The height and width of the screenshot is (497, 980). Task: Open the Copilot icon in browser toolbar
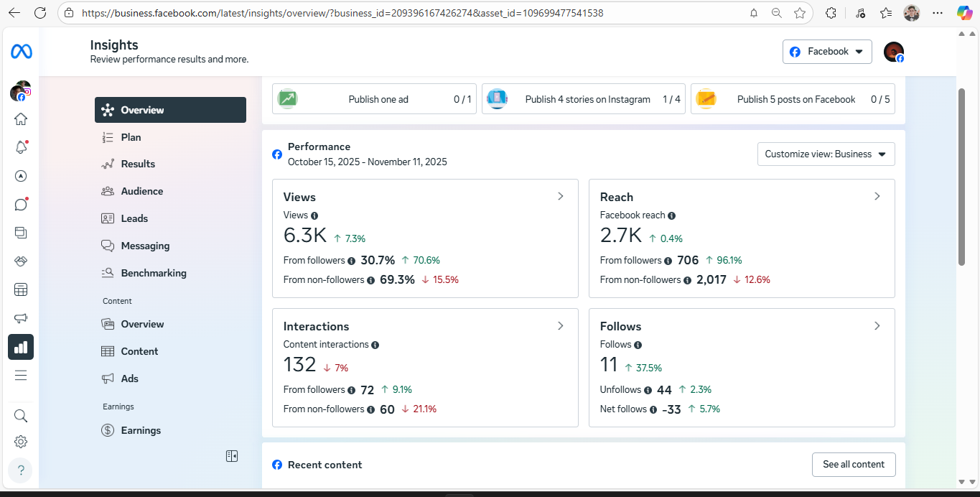pos(965,13)
